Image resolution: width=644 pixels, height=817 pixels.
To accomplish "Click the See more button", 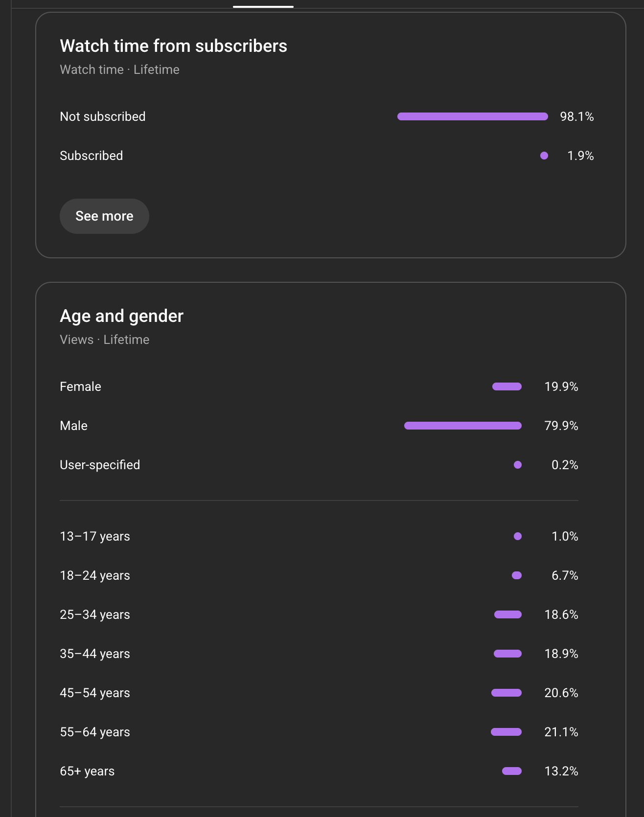I will pyautogui.click(x=104, y=216).
